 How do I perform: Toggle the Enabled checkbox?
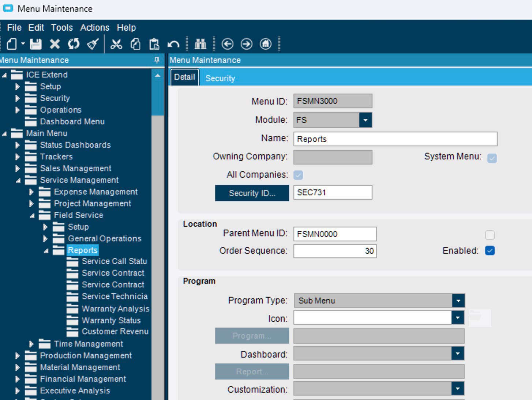pyautogui.click(x=490, y=250)
